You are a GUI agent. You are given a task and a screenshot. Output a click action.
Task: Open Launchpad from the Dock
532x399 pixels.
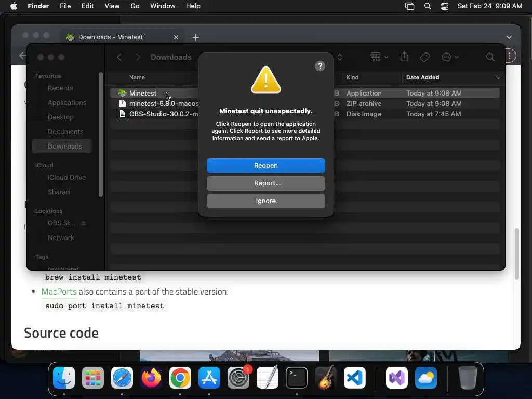pos(93,378)
